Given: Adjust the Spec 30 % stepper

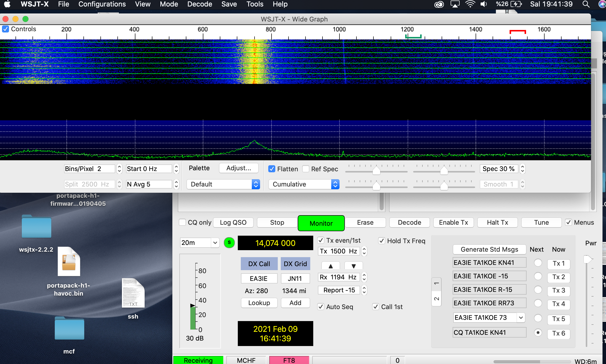Looking at the screenshot, I should pyautogui.click(x=522, y=169).
